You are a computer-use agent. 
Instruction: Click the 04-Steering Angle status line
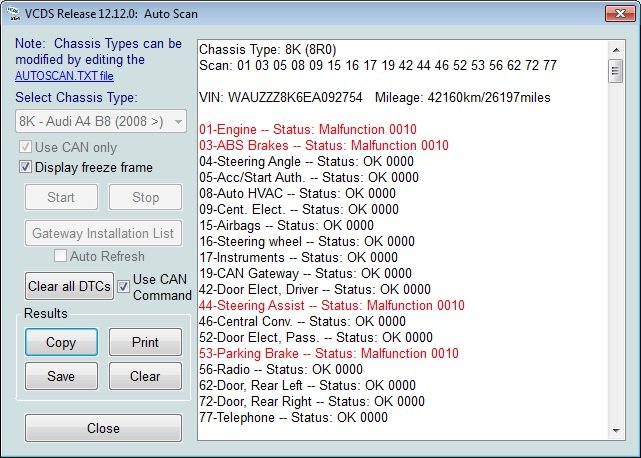[x=306, y=161]
